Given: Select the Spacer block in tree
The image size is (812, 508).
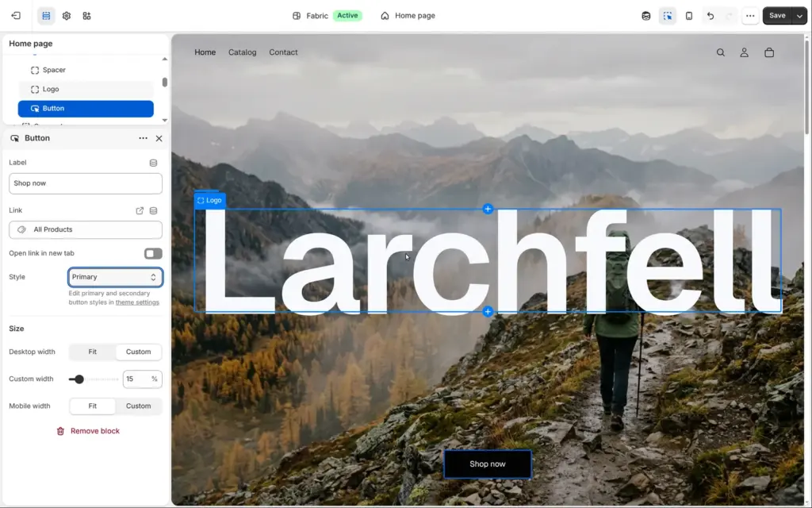Looking at the screenshot, I should 86,70.
